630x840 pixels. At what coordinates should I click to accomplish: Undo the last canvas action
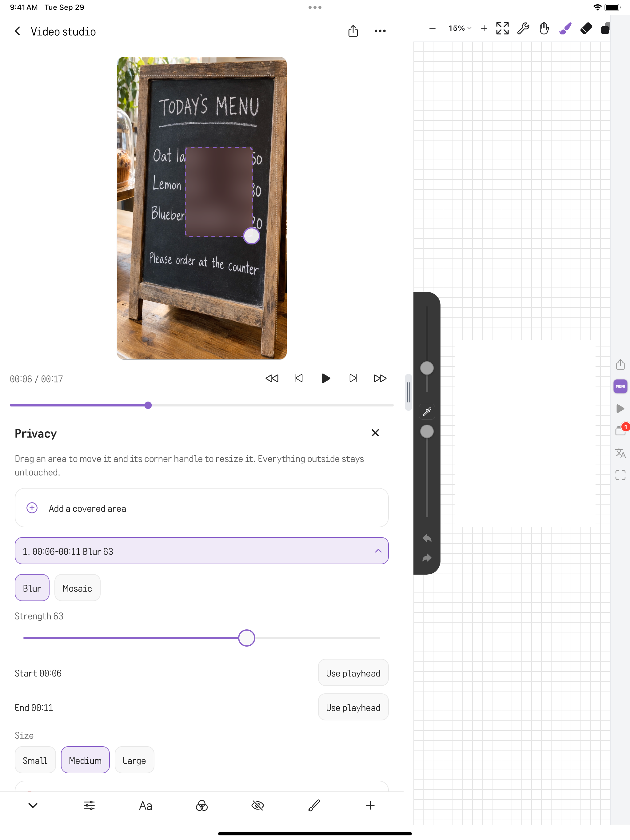427,538
